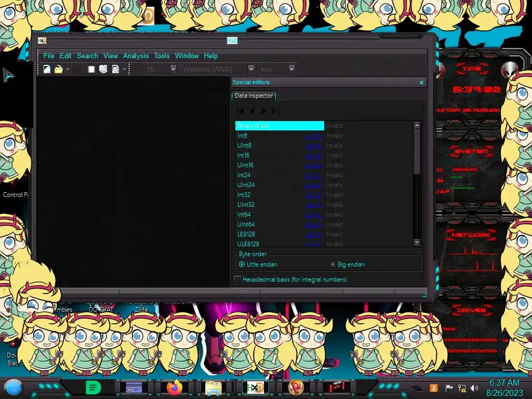Open the red gadget app on taskbar
Screen dimensions: 532x399
pos(336,388)
